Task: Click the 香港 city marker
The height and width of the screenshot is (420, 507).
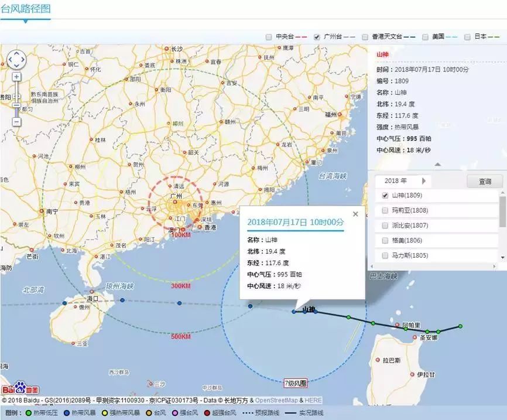Action: pyautogui.click(x=200, y=227)
